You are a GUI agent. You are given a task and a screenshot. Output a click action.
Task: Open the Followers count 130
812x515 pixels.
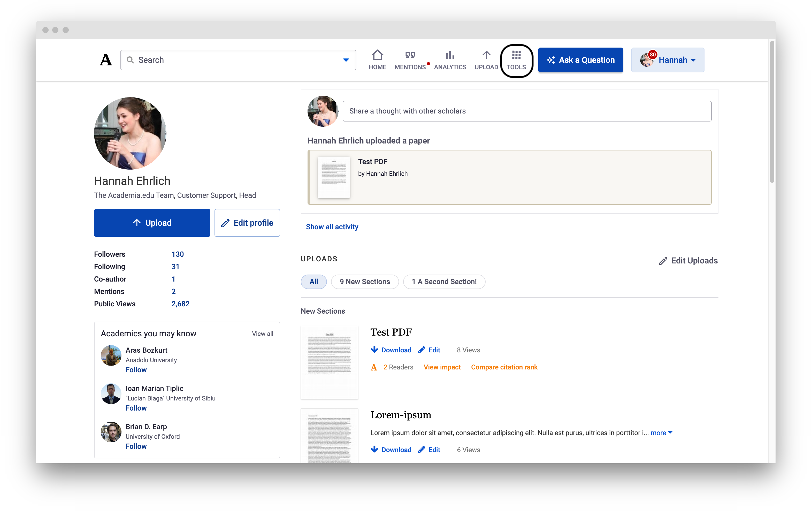click(x=177, y=254)
